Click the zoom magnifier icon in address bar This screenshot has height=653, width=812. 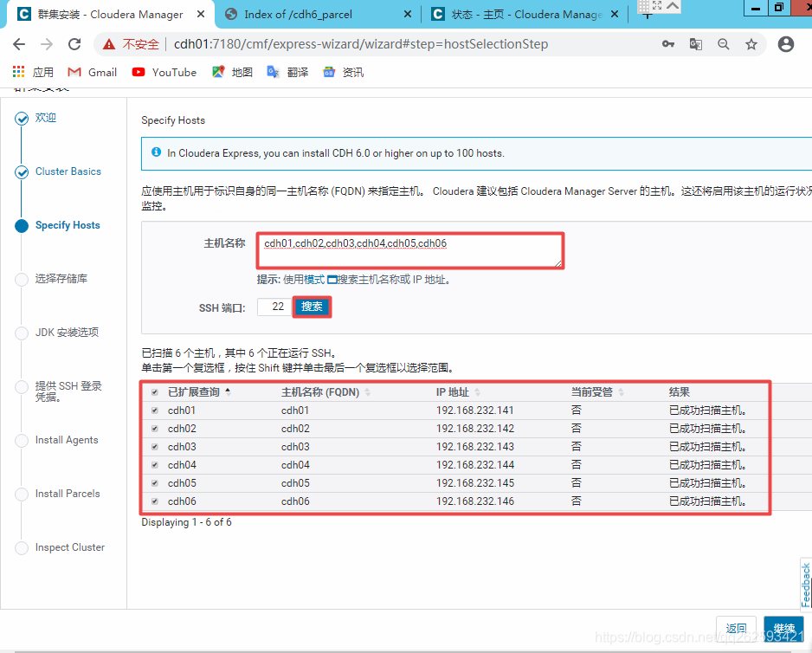coord(724,44)
